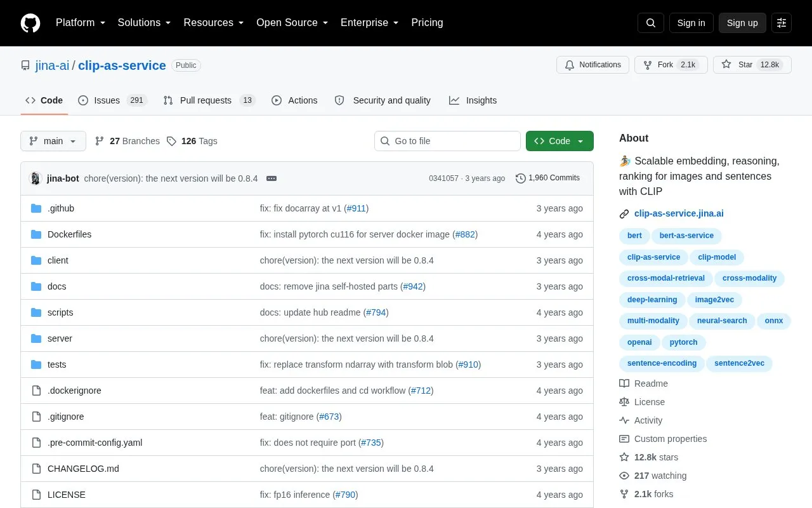
Task: Open Custom properties in About
Action: tap(663, 439)
